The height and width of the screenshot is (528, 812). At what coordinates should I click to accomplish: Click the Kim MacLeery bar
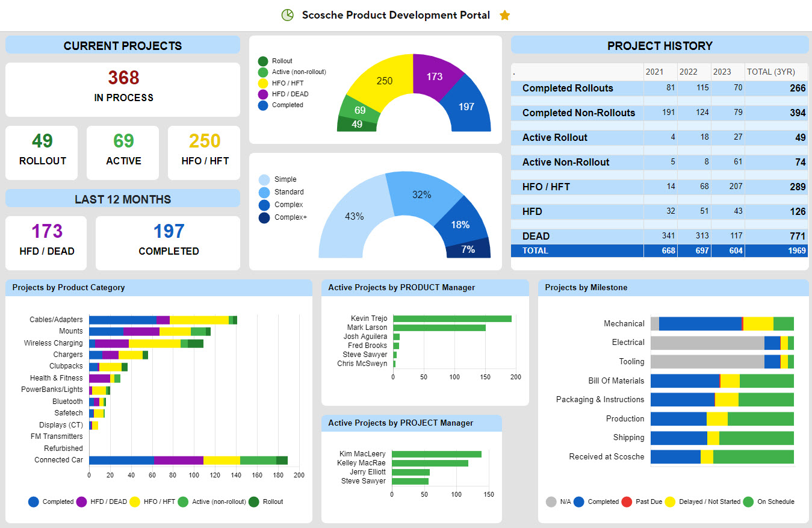tap(437, 454)
